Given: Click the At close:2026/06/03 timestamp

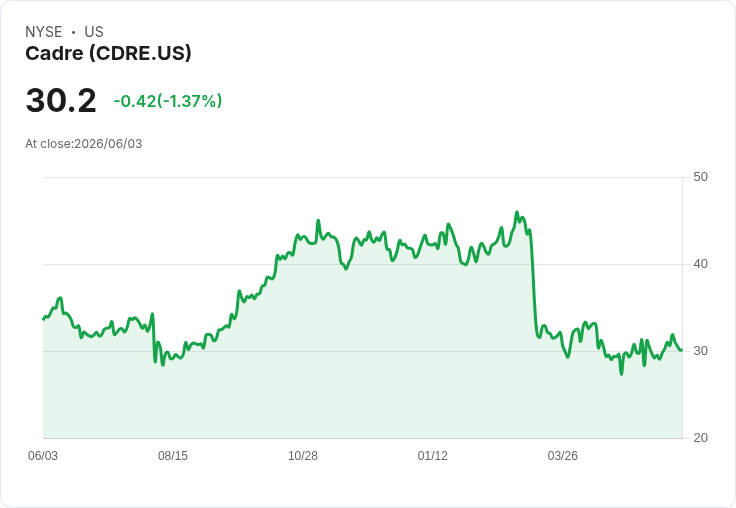Looking at the screenshot, I should (x=84, y=144).
